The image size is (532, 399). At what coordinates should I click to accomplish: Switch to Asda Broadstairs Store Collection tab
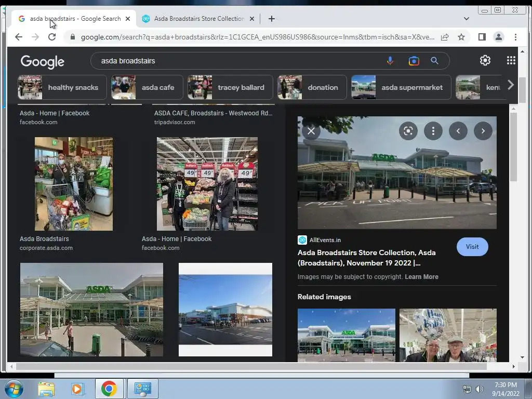click(198, 19)
